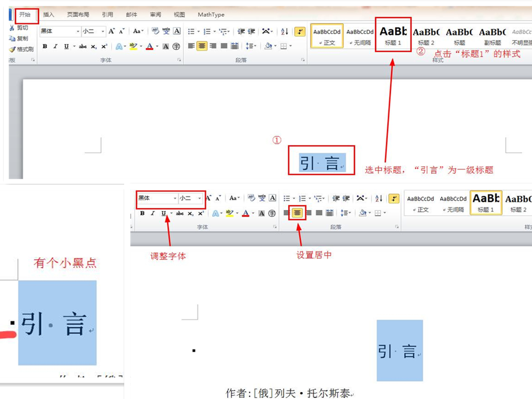The height and width of the screenshot is (399, 532).
Task: Open the MathType ribbon tab
Action: (210, 14)
